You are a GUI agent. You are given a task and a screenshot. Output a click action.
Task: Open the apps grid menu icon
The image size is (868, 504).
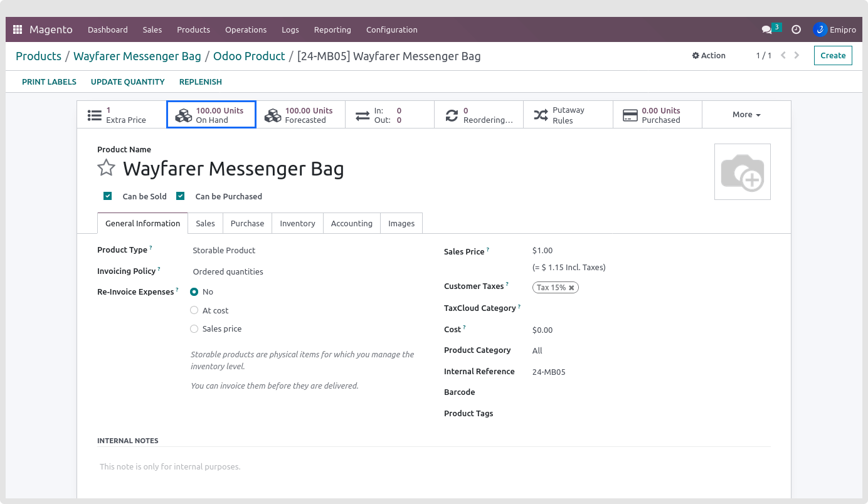tap(18, 29)
